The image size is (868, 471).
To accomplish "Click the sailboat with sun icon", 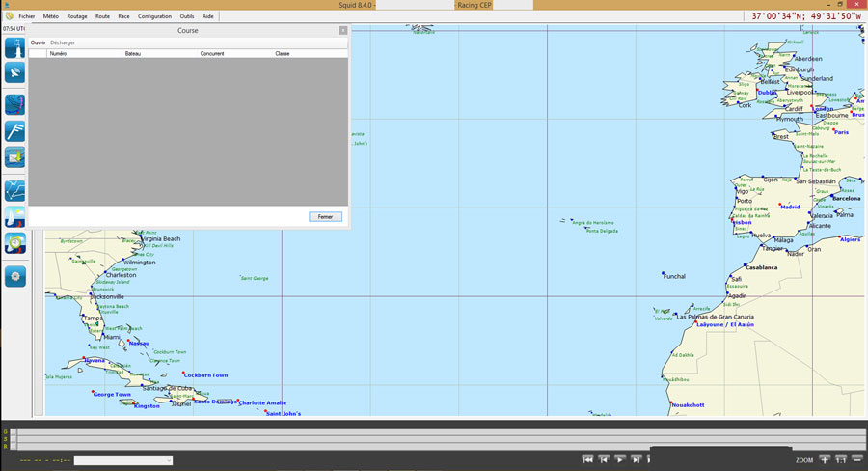I will click(14, 216).
